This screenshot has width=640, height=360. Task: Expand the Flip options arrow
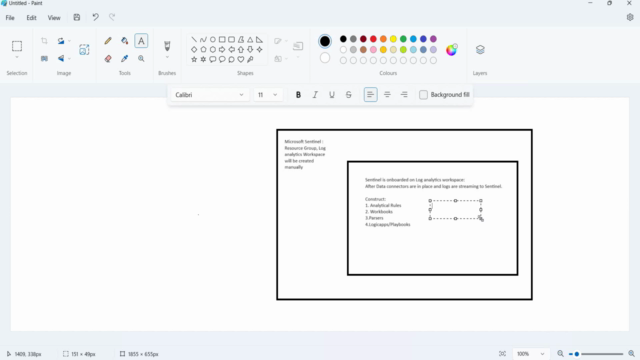(x=69, y=58)
